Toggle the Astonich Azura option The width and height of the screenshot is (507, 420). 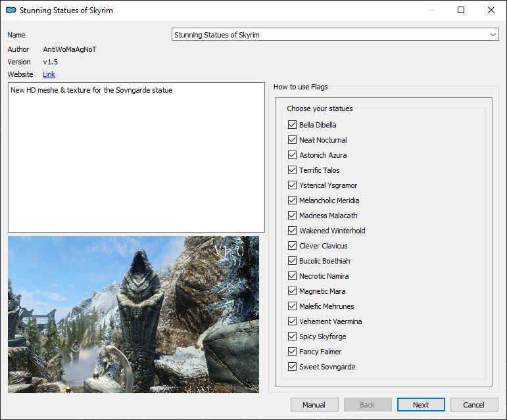coord(292,155)
